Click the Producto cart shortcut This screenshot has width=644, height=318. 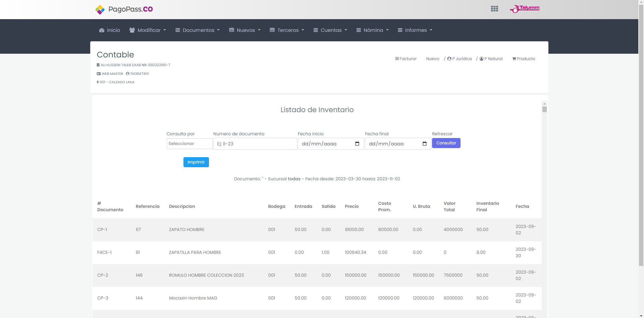coord(524,59)
